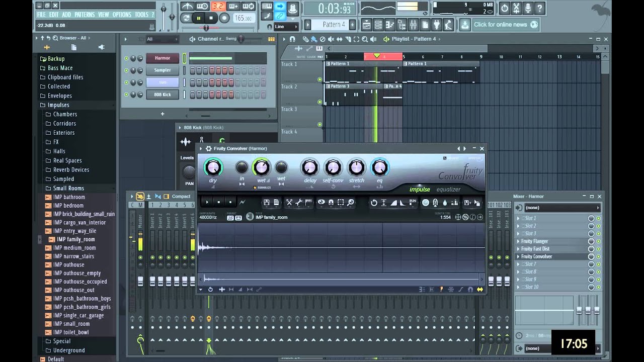
Task: Switch to the Convolver equalizer tab
Action: (448, 190)
